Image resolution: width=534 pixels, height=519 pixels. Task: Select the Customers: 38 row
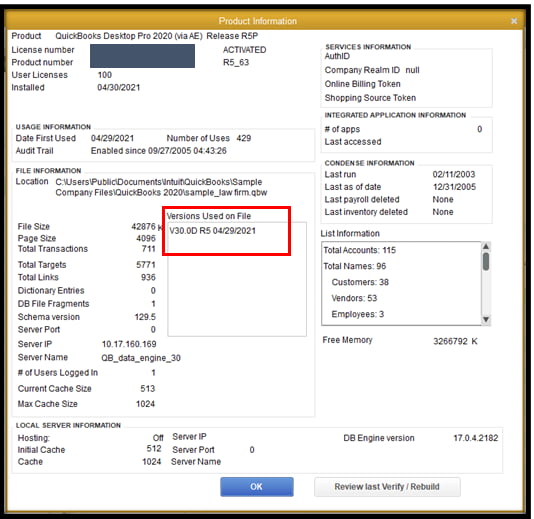coord(360,282)
